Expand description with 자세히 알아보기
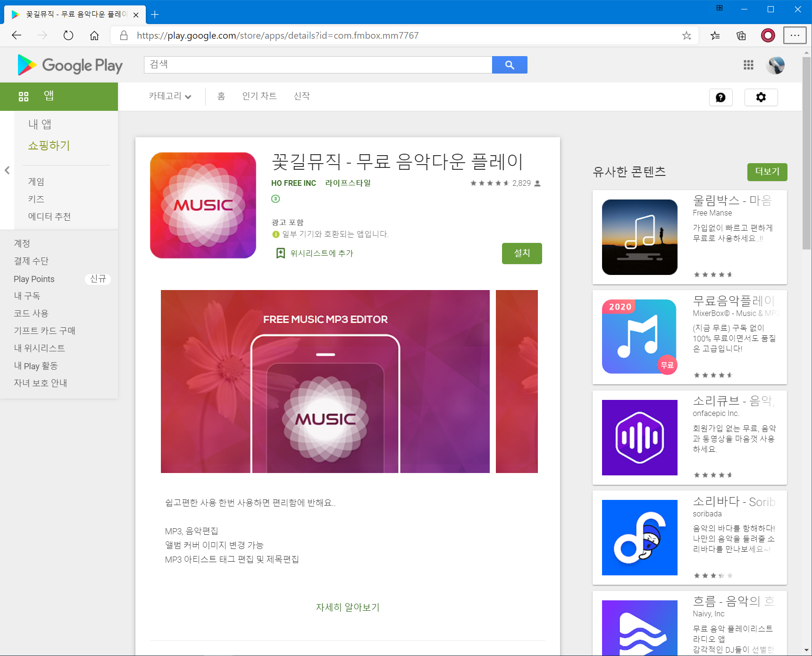The height and width of the screenshot is (656, 812). (348, 607)
